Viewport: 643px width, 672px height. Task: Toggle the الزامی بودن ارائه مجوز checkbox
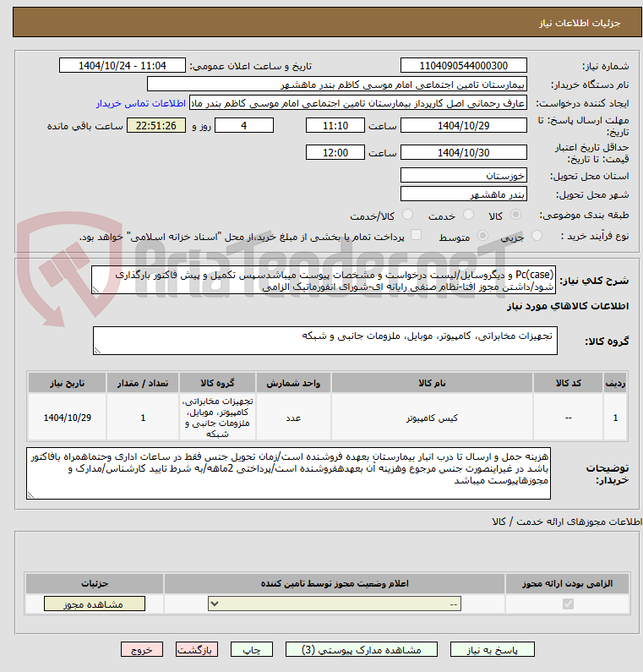pos(568,604)
